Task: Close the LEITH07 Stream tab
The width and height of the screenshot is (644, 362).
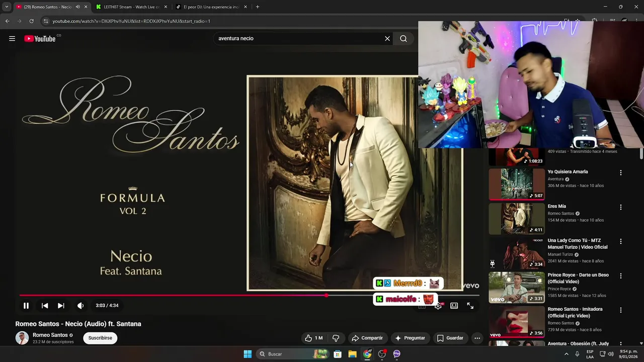Action: click(x=166, y=7)
